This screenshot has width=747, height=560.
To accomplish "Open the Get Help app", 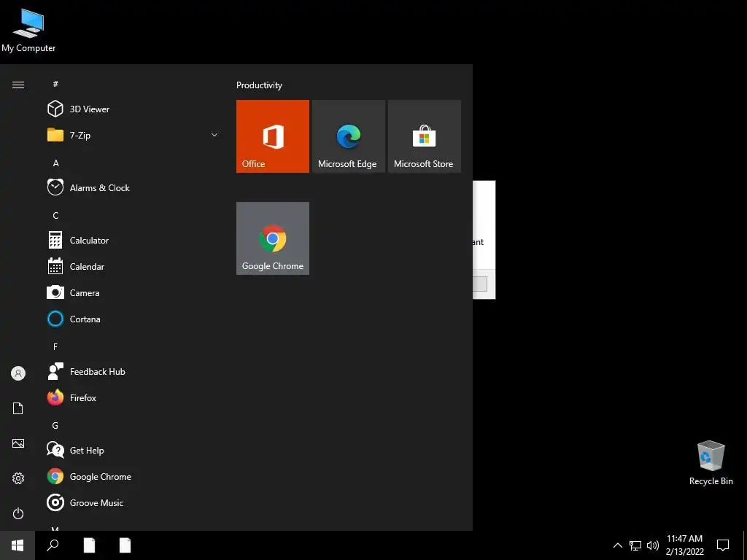I will pyautogui.click(x=133, y=450).
